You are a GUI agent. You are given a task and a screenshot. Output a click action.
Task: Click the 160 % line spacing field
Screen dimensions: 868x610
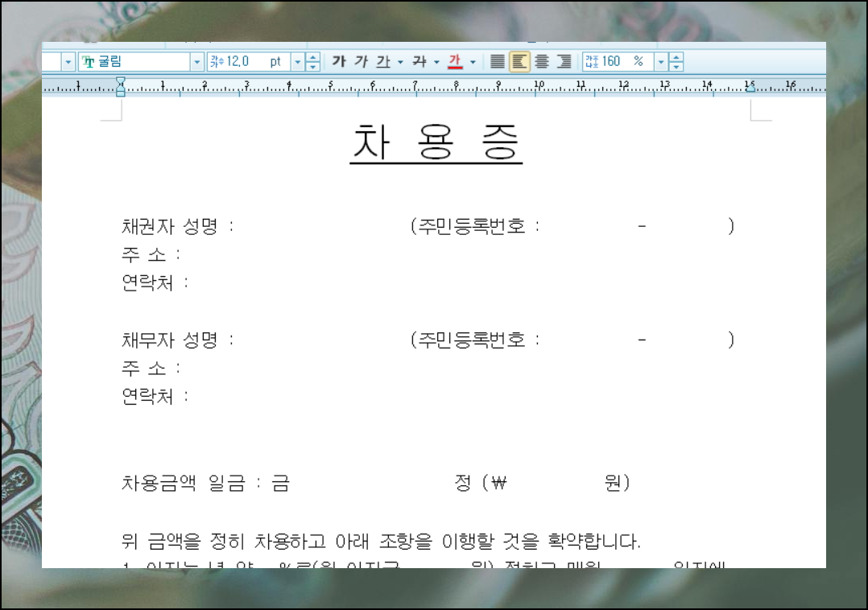(x=618, y=61)
